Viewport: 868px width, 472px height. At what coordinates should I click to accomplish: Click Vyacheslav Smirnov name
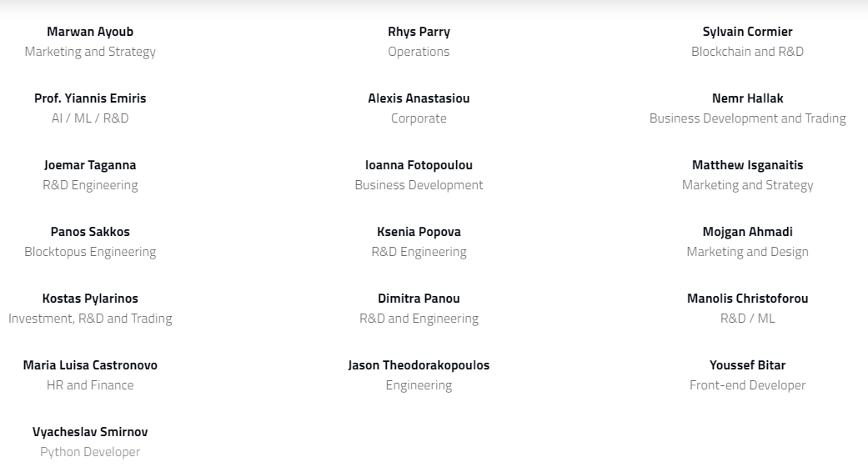click(x=90, y=432)
